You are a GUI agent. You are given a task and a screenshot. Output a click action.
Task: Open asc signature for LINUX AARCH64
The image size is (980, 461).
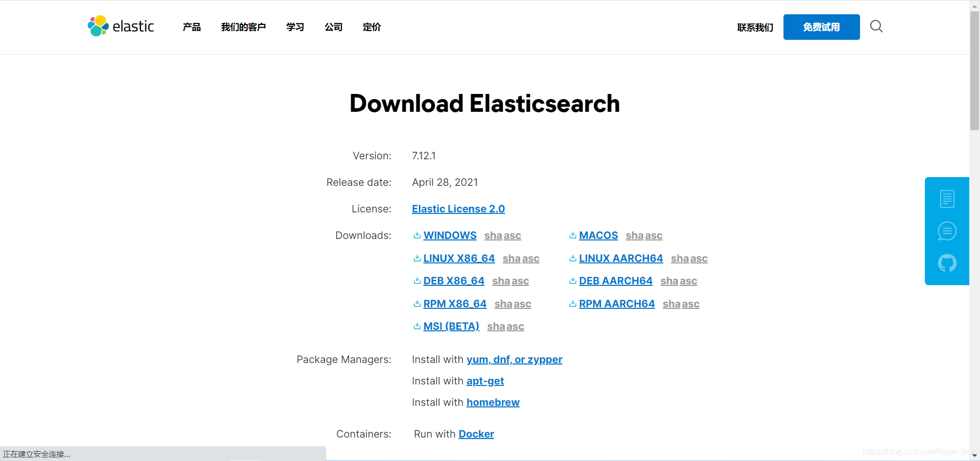click(699, 258)
